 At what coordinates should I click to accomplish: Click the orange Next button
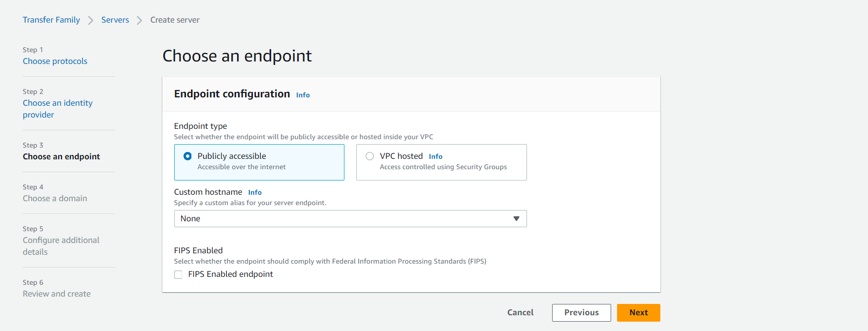pos(638,312)
